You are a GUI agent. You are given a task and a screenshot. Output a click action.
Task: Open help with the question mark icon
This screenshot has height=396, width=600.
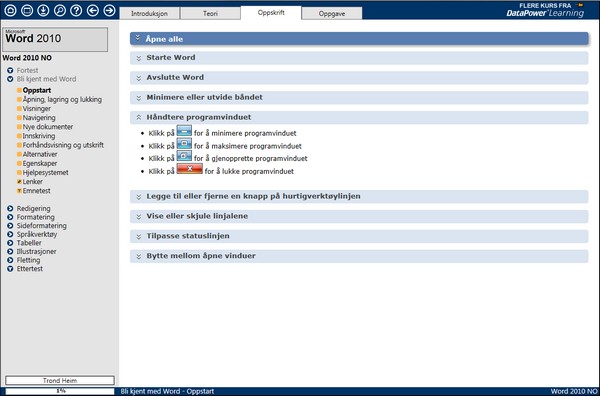point(76,10)
